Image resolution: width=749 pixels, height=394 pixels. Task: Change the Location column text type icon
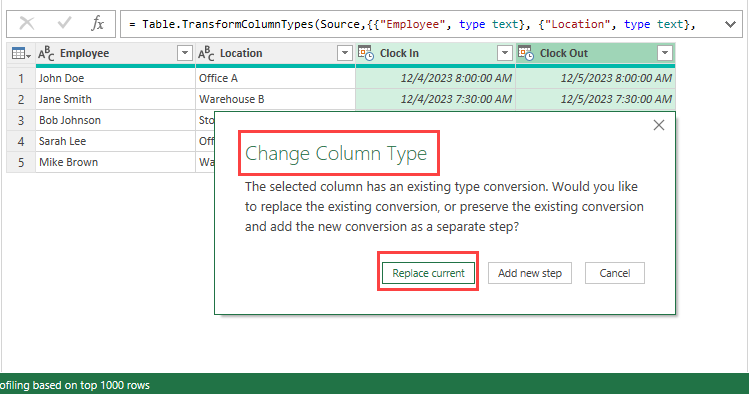206,53
